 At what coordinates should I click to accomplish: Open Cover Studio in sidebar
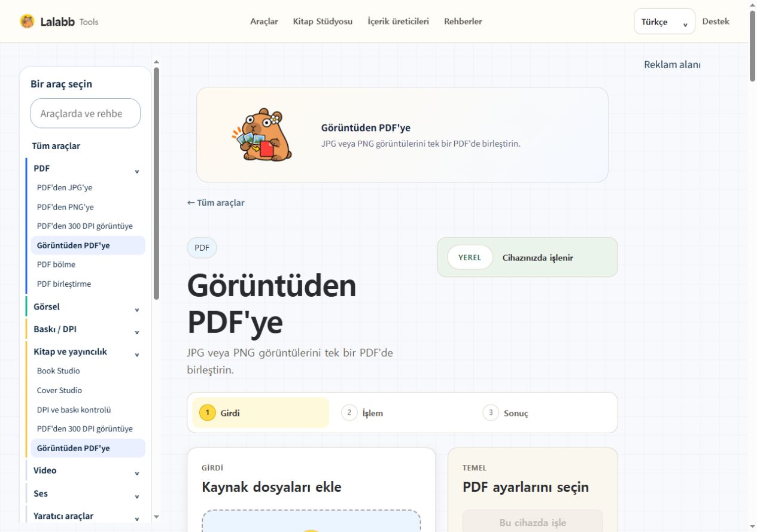(59, 390)
